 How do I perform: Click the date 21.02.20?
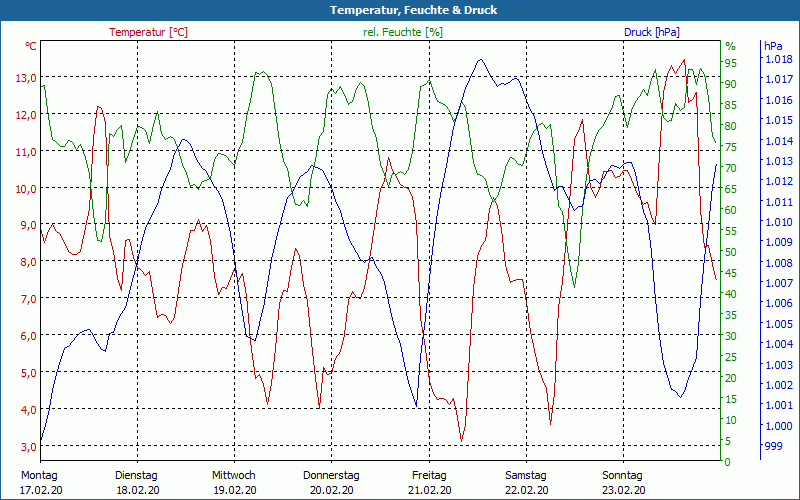click(x=430, y=490)
